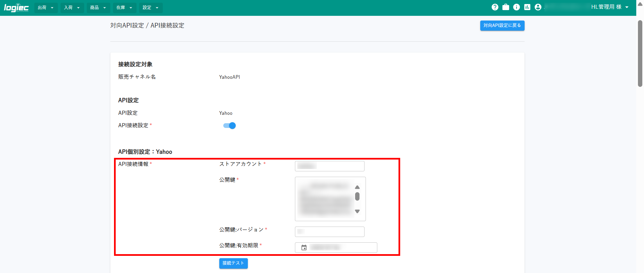Click the user account avatar icon
The image size is (644, 273).
coord(538,7)
